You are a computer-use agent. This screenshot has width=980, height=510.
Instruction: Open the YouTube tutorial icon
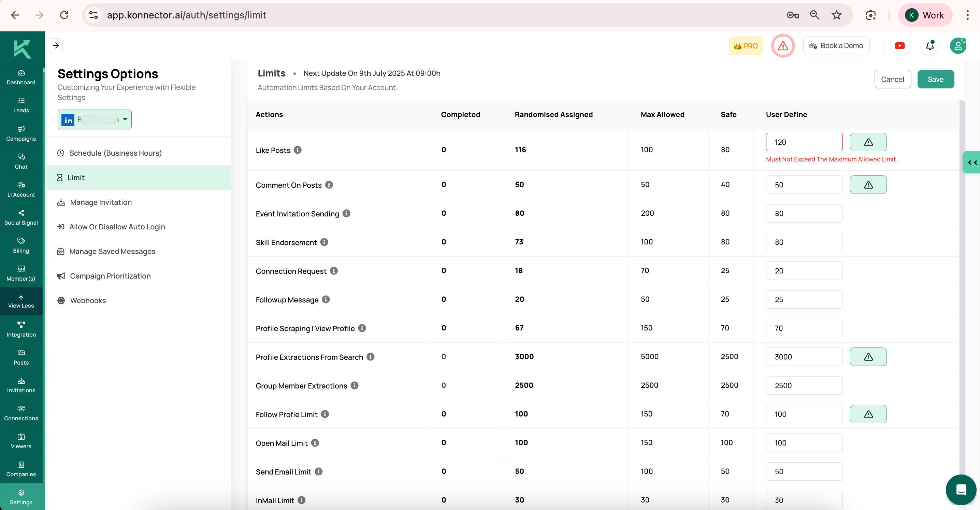(x=900, y=46)
